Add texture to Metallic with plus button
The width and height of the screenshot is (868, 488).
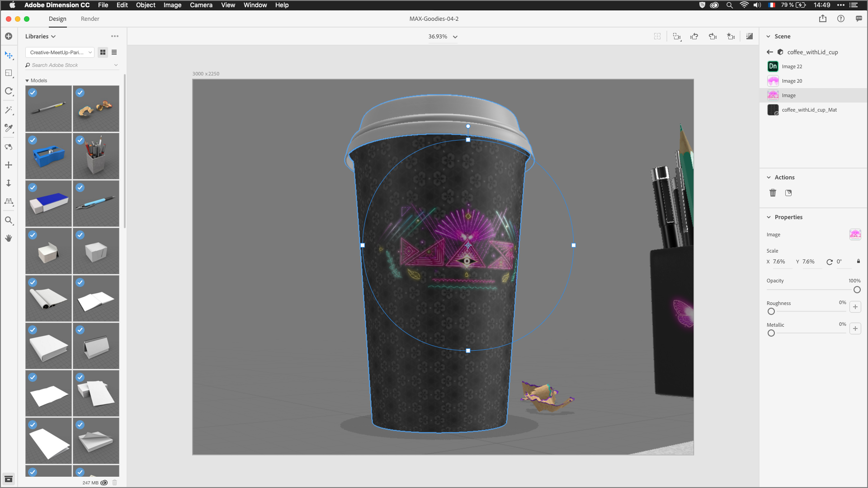pyautogui.click(x=855, y=328)
